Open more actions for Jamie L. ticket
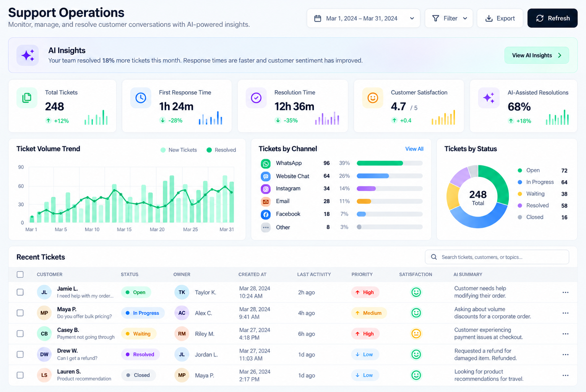Image resolution: width=586 pixels, height=392 pixels. pyautogui.click(x=565, y=292)
